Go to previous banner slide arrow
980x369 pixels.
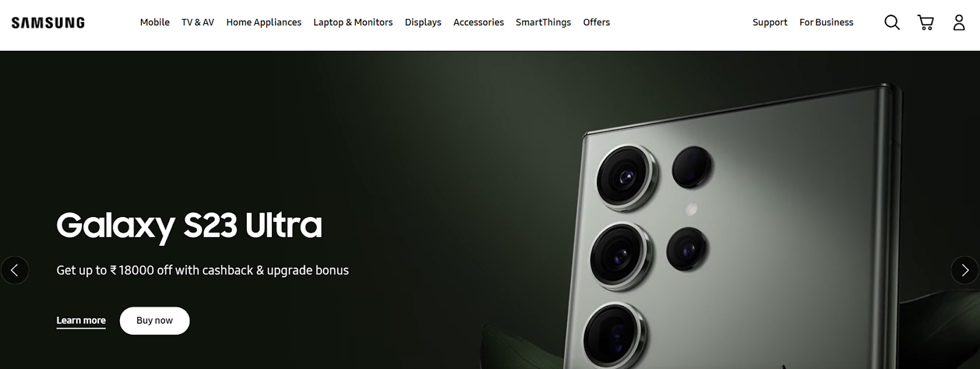pyautogui.click(x=15, y=270)
